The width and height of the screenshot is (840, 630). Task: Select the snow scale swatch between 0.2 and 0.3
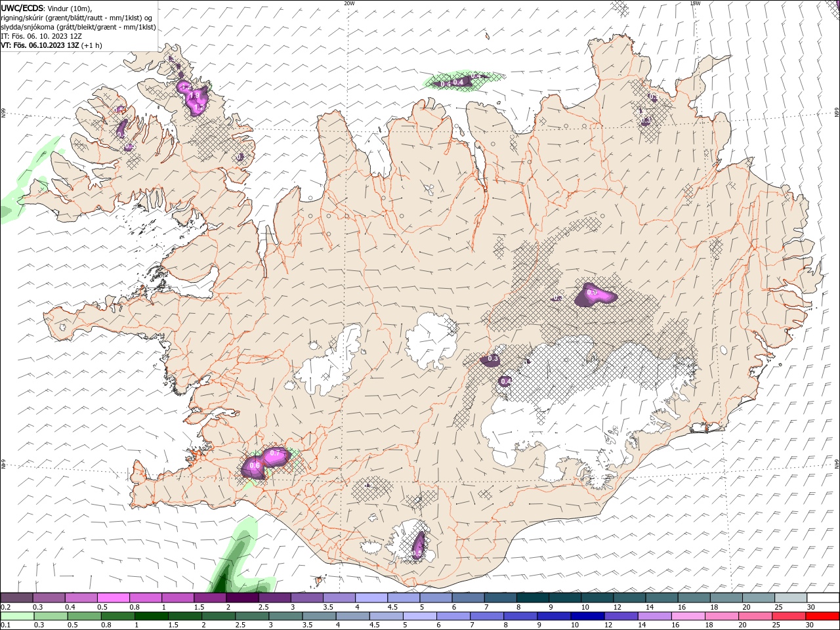tap(16, 597)
